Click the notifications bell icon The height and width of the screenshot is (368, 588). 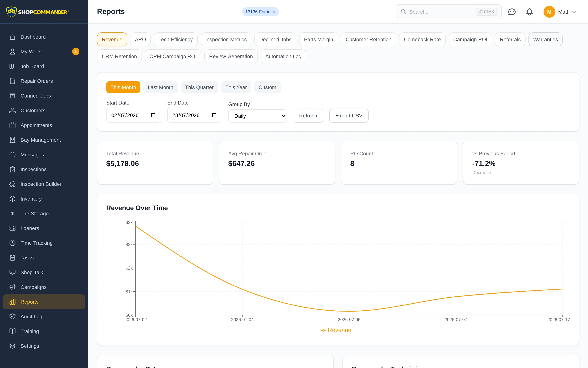coord(529,12)
